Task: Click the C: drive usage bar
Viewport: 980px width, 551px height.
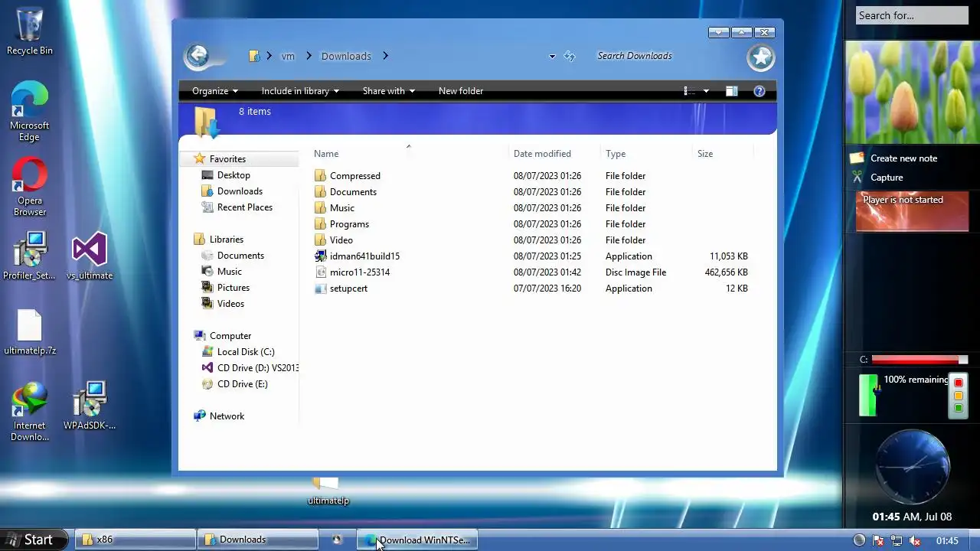Action: [x=919, y=360]
